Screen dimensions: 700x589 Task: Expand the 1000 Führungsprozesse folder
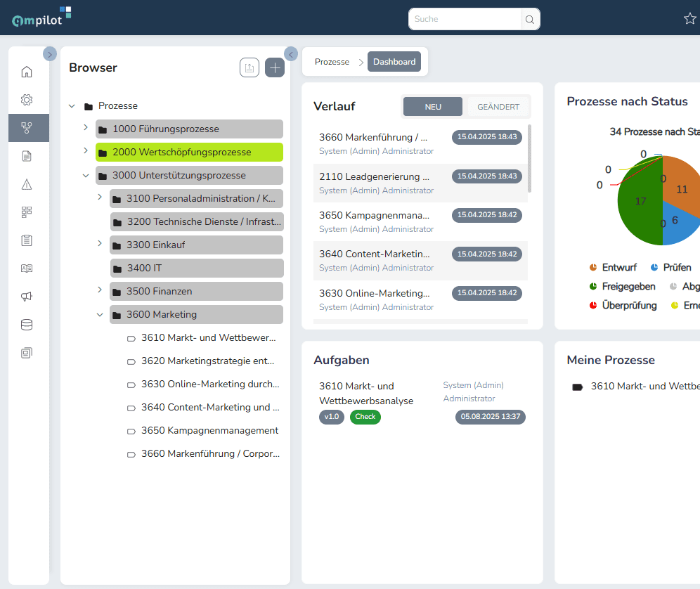86,128
